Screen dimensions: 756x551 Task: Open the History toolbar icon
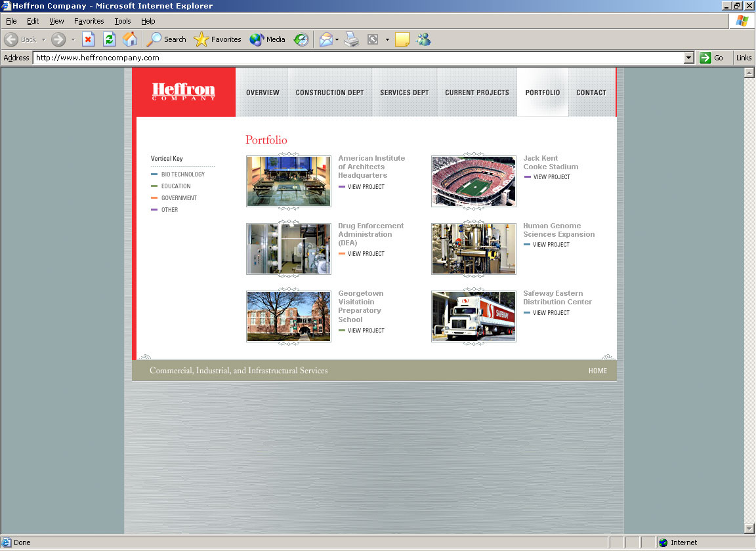(301, 39)
